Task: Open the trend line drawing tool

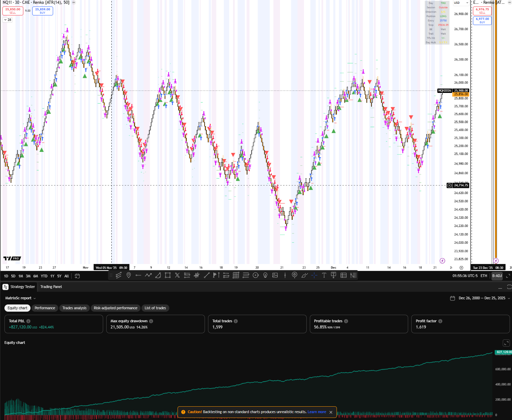Action: [x=207, y=275]
